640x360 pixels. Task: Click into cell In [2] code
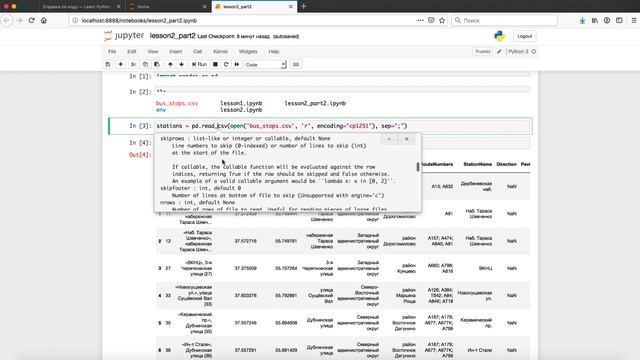pyautogui.click(x=342, y=90)
